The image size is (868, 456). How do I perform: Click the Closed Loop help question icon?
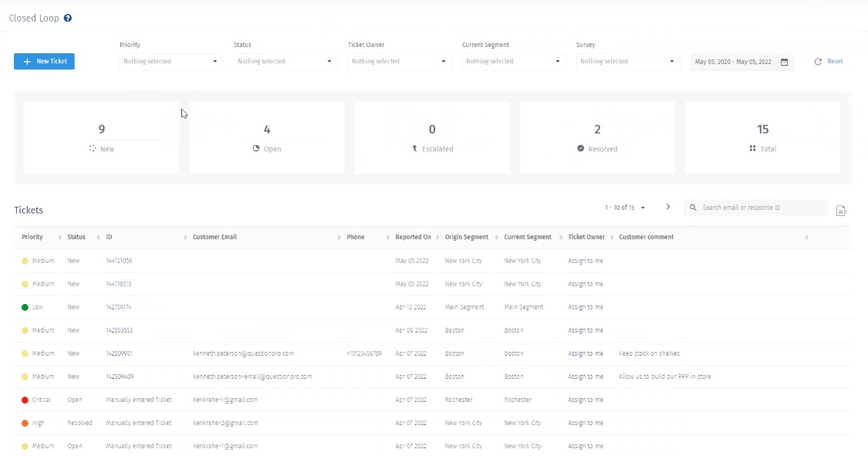[x=68, y=18]
